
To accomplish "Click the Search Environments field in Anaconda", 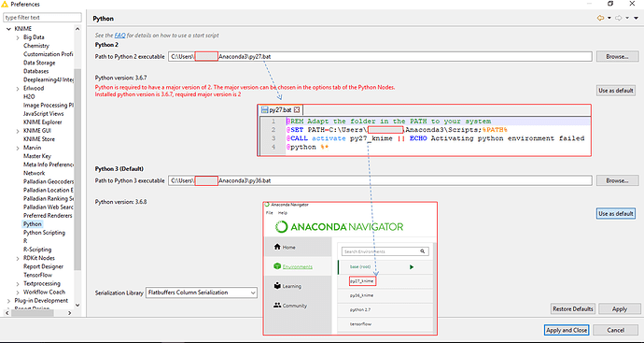I will pos(385,251).
